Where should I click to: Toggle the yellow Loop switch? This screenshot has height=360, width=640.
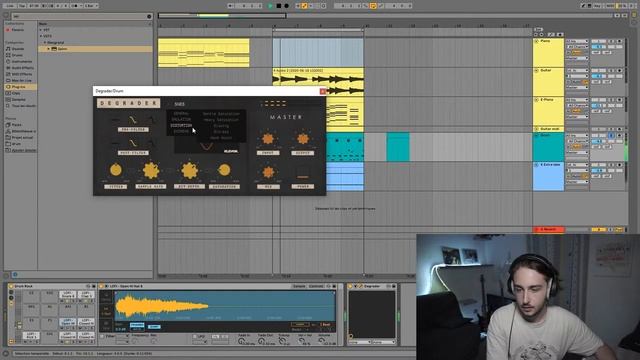coord(373,6)
